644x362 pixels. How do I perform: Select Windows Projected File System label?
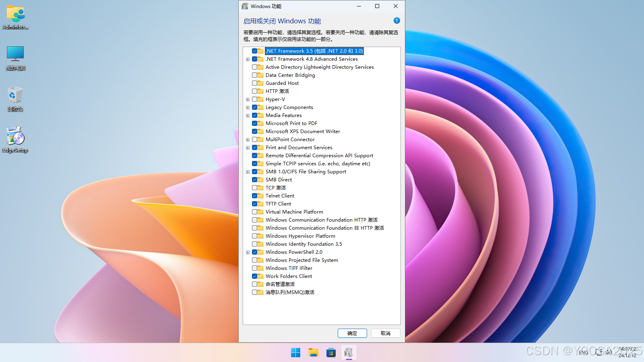click(x=302, y=260)
